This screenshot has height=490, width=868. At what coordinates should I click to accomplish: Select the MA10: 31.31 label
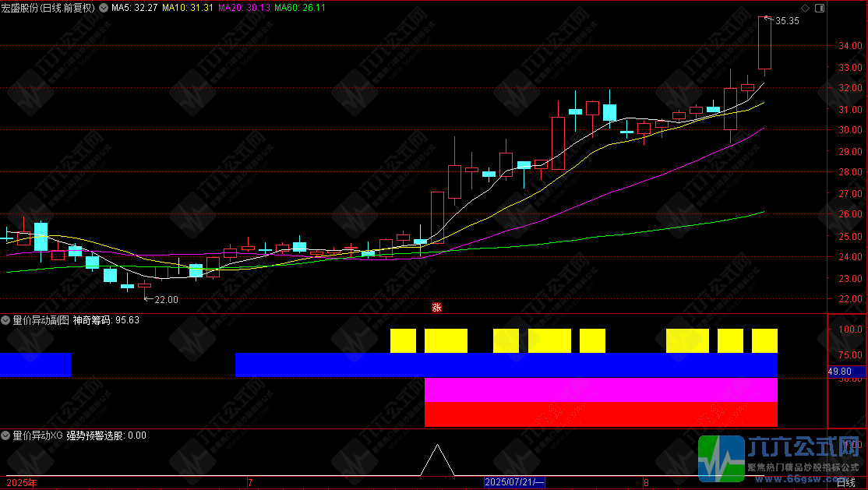[x=188, y=8]
